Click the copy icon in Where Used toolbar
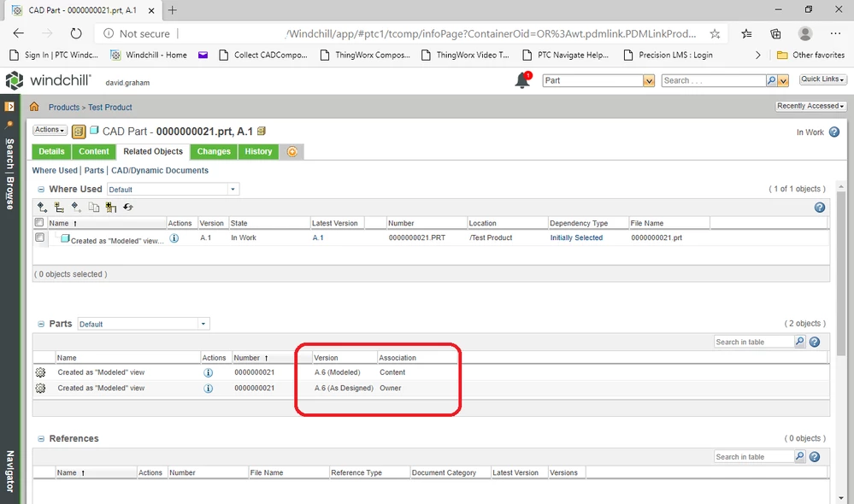The width and height of the screenshot is (854, 504). click(94, 207)
